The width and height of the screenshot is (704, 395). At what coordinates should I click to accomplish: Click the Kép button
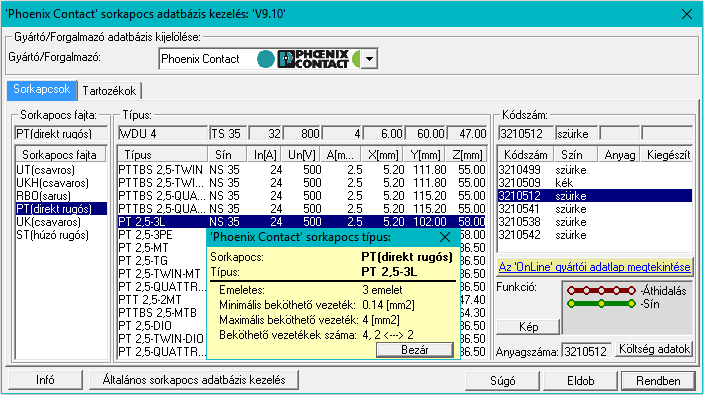coord(528,327)
